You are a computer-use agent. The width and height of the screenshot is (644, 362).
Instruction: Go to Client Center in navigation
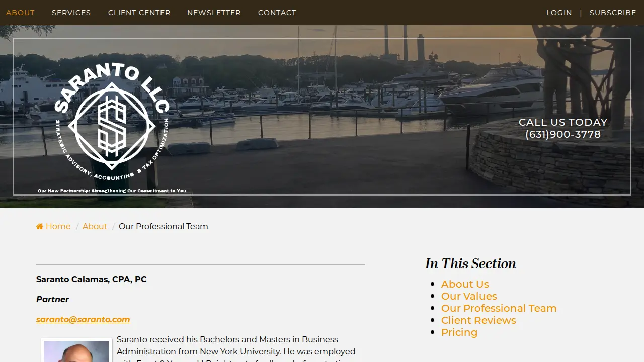[139, 13]
